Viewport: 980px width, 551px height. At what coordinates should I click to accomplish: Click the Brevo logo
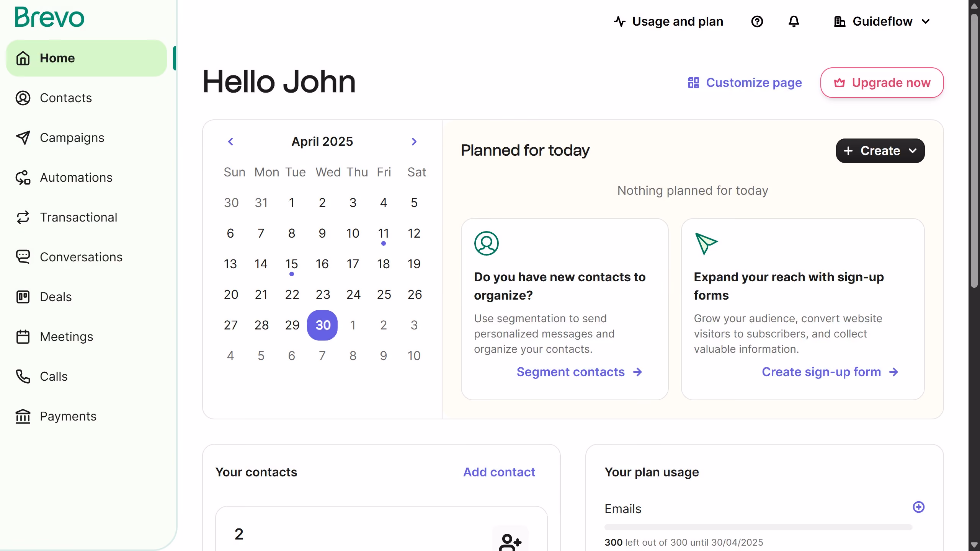49,17
